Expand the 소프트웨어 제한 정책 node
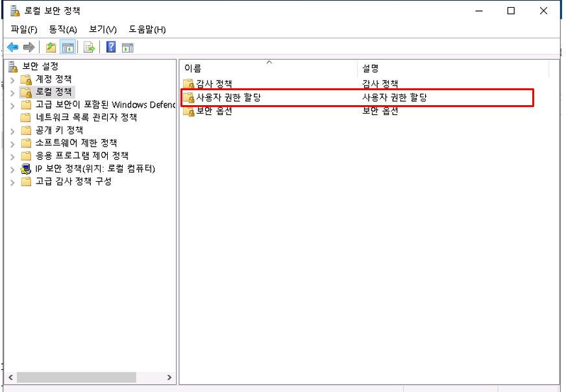This screenshot has height=392, width=566. tap(12, 144)
